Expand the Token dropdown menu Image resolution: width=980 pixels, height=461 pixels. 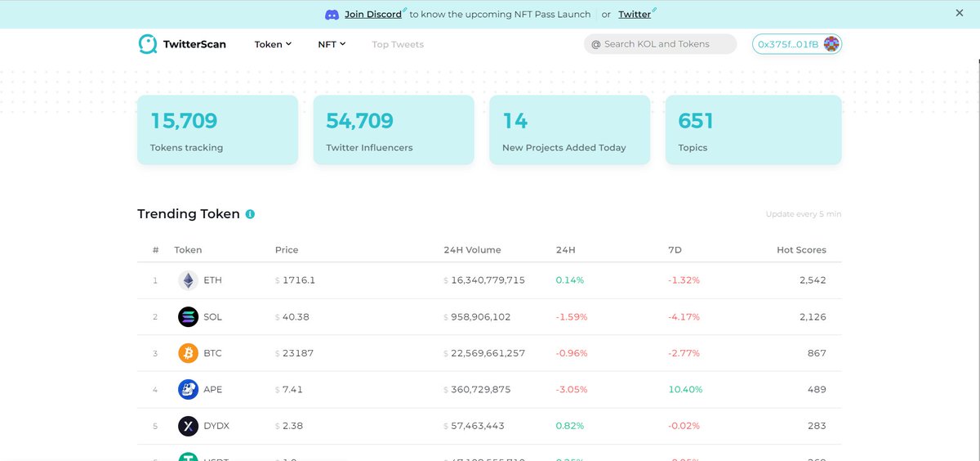pyautogui.click(x=273, y=44)
